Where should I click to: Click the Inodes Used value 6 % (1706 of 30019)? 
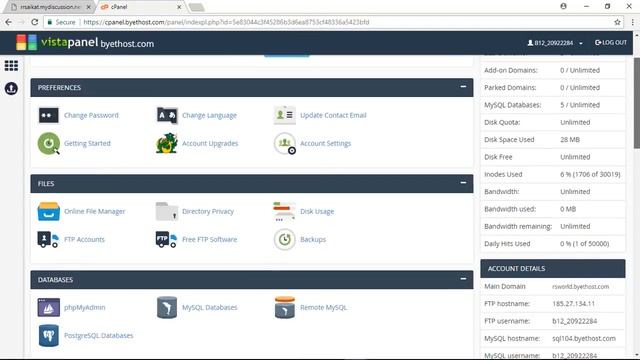click(590, 174)
